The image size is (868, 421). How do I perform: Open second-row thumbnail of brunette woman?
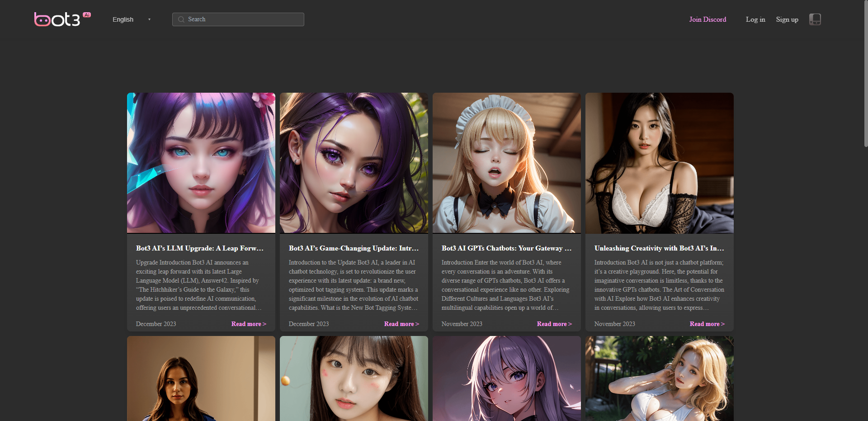coord(201,378)
